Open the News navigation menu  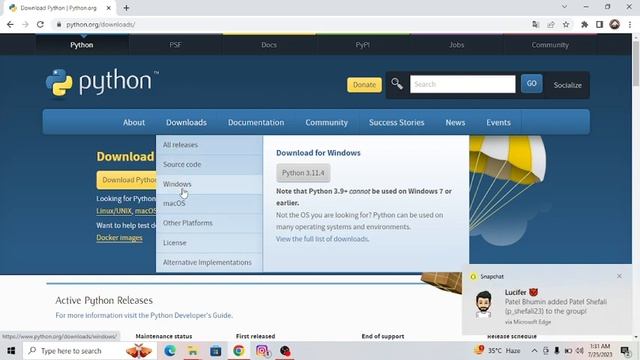tap(455, 122)
